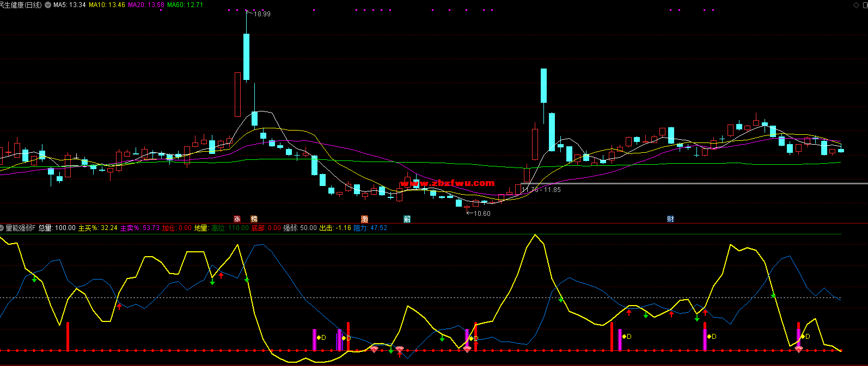
Task: Click the 总量: 100.00 value
Action: coord(57,228)
